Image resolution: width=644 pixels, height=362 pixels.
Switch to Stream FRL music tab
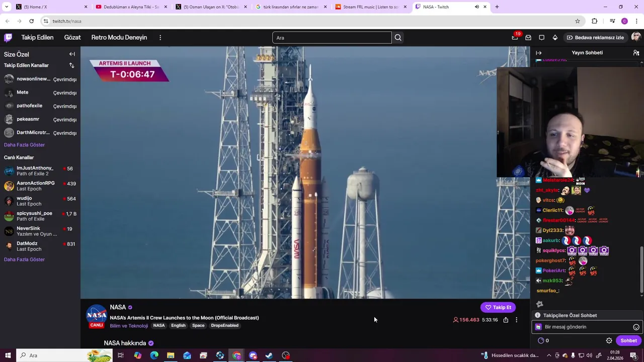pos(371,7)
